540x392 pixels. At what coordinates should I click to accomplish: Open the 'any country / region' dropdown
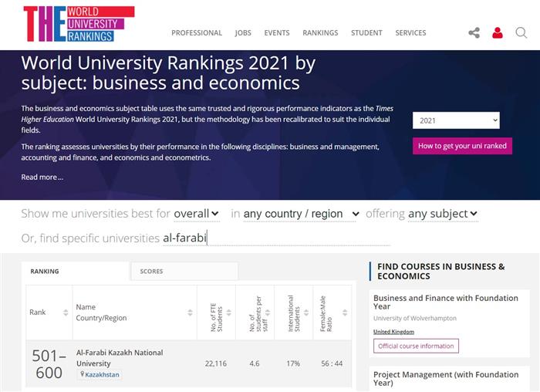point(302,213)
